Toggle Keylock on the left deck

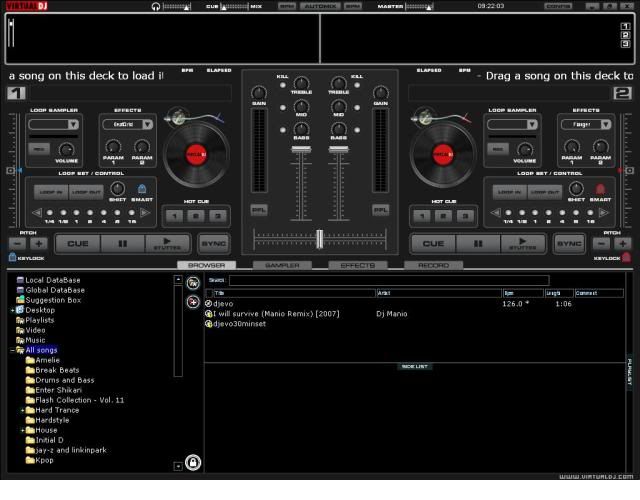(x=14, y=258)
